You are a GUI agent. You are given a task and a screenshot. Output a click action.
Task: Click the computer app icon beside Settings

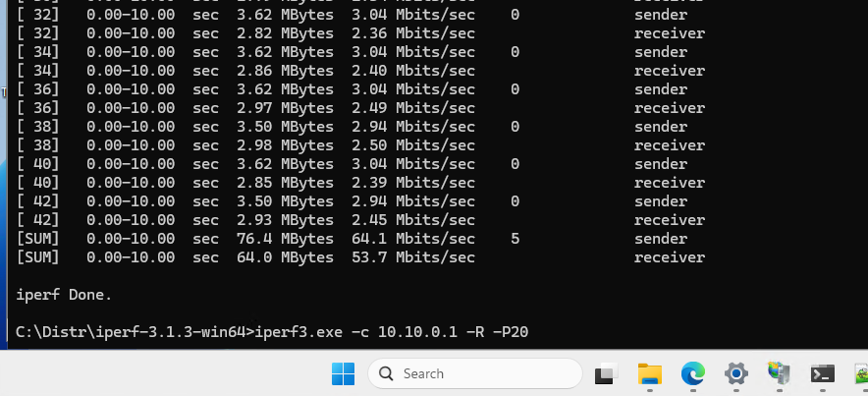[780, 373]
